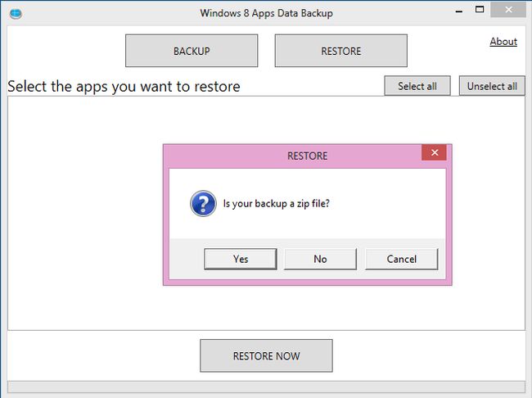The height and width of the screenshot is (398, 532).
Task: Open the RESTORE mode button
Action: coord(341,51)
